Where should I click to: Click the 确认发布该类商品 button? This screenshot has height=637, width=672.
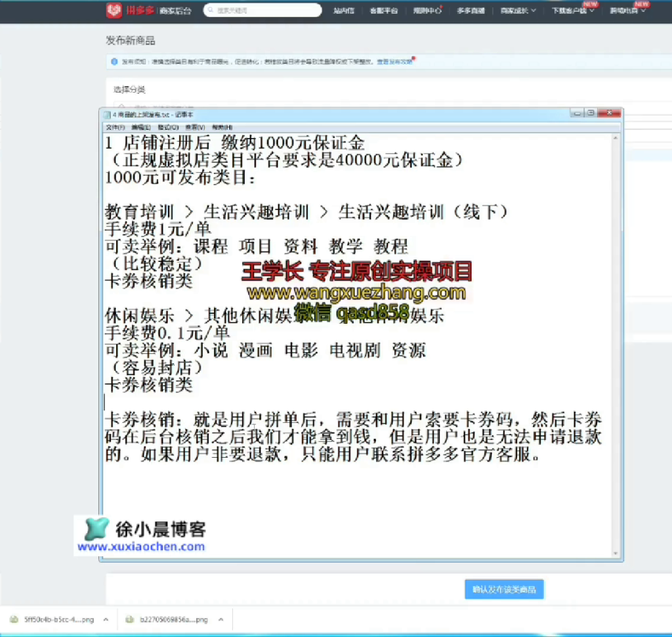(504, 589)
